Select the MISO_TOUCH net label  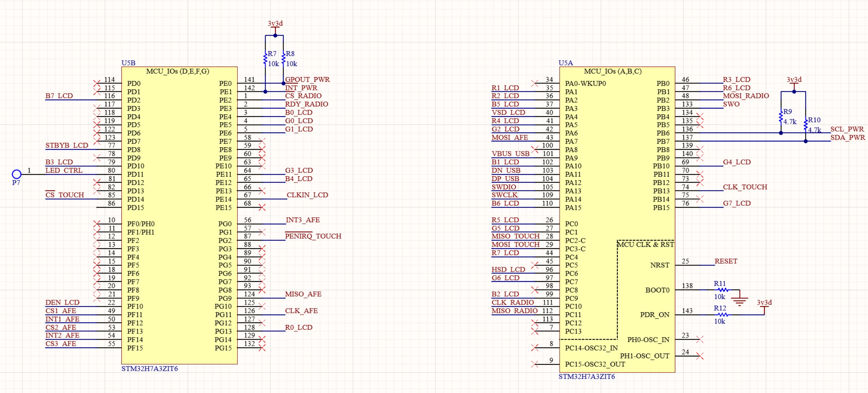516,236
